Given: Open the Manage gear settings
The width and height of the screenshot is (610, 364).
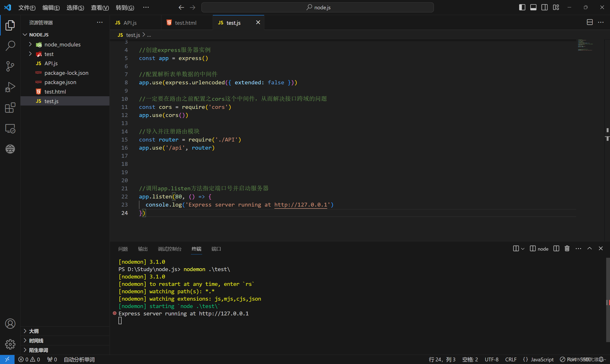Looking at the screenshot, I should pos(10,344).
